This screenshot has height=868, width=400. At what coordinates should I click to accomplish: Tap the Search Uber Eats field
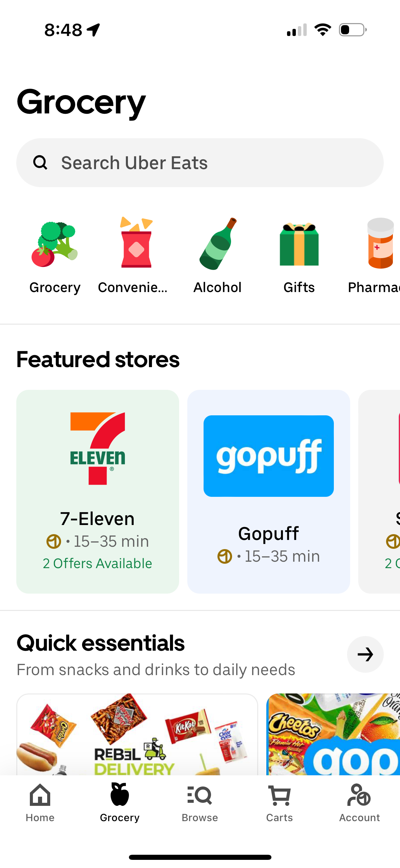[200, 163]
